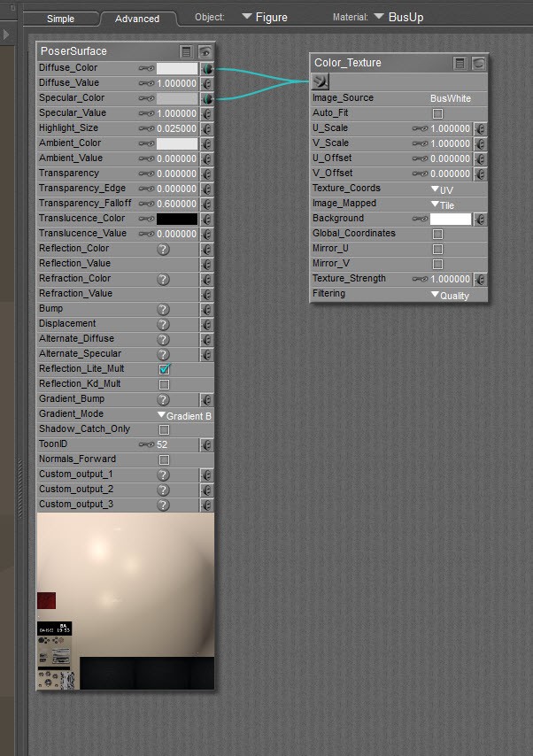Viewport: 533px width, 756px height.
Task: Click the Diffuse_Color white swatch
Action: pyautogui.click(x=177, y=68)
